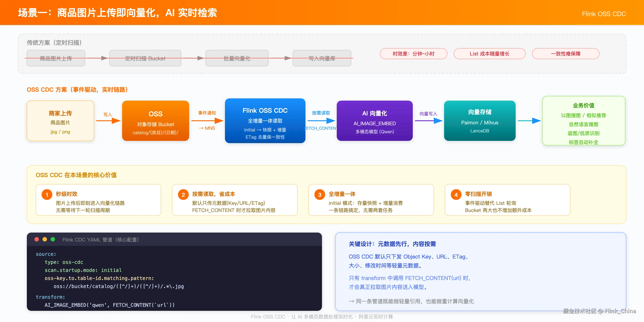Viewport: 644px width, 322px height.
Task: Click the 写入 arrow label
Action: [x=108, y=115]
